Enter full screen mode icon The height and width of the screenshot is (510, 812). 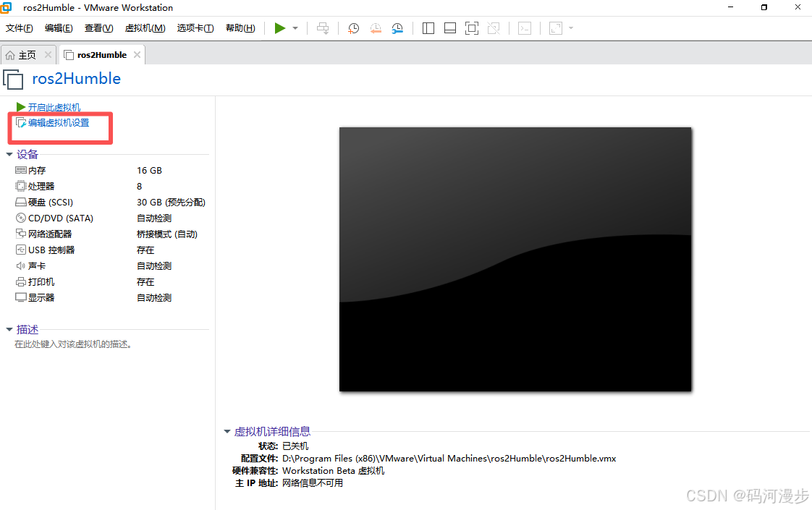[472, 28]
